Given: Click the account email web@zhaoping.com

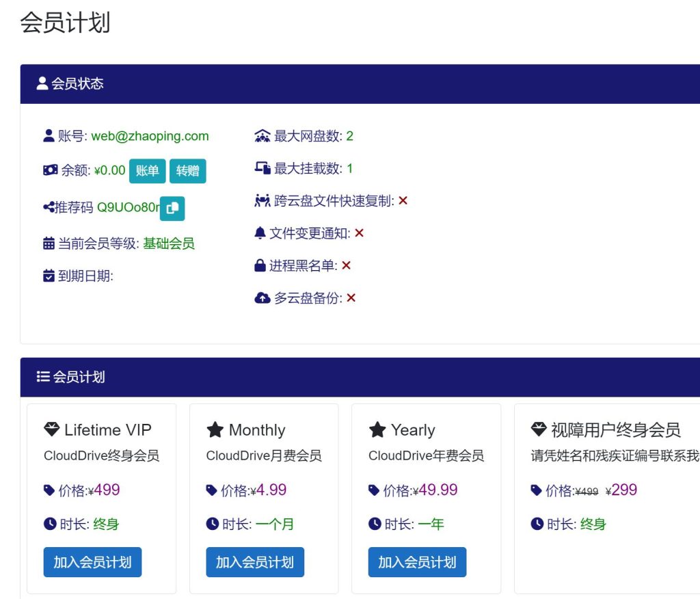Looking at the screenshot, I should [x=150, y=136].
